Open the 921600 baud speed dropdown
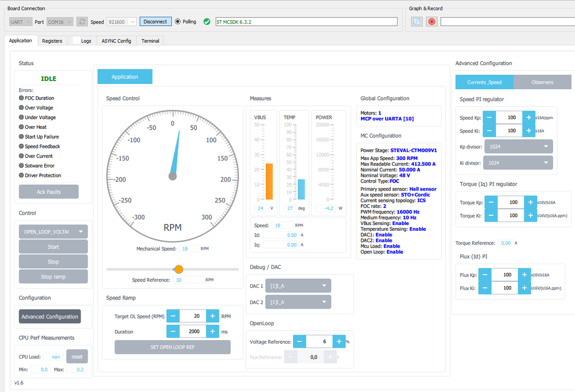The width and height of the screenshot is (575, 392). 122,22
